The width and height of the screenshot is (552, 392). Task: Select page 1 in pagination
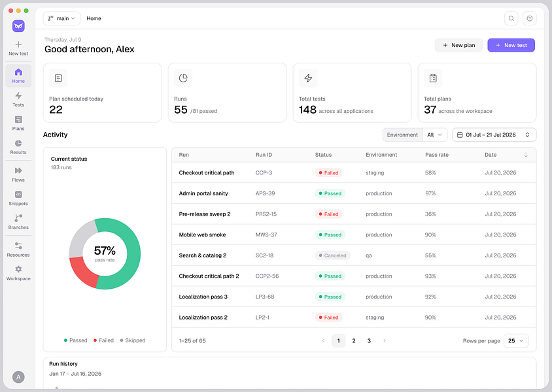338,340
